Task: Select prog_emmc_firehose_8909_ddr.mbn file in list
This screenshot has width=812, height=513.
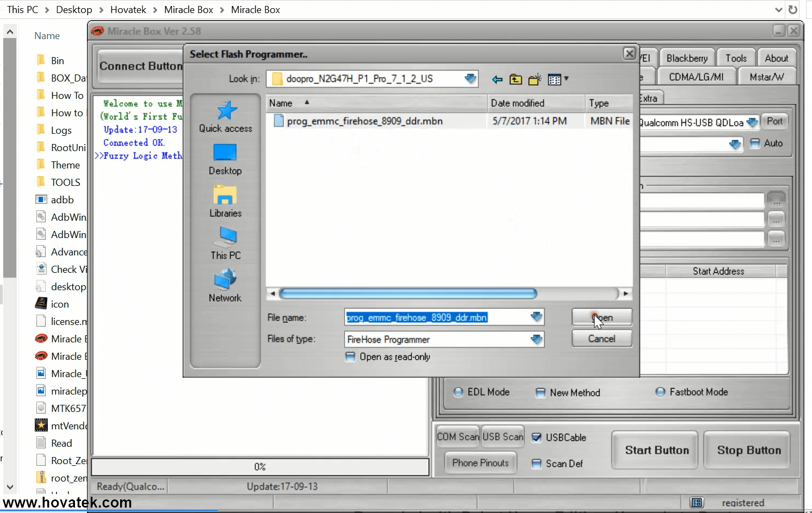Action: pyautogui.click(x=364, y=121)
